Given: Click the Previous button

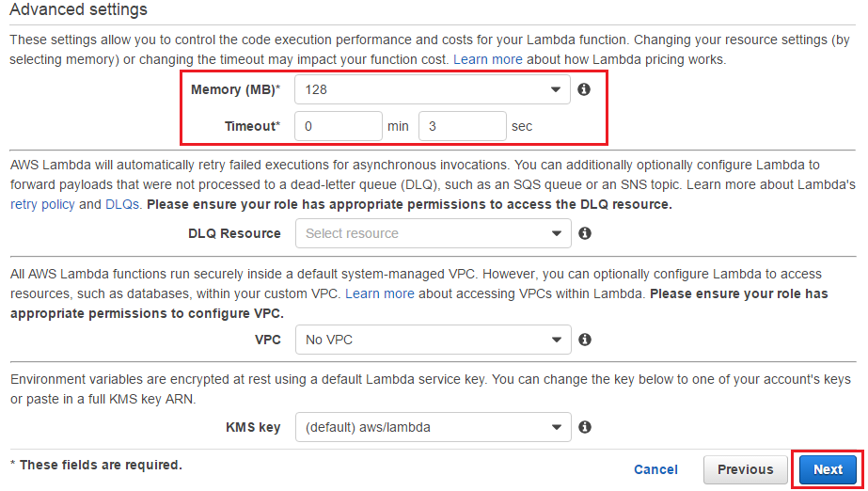Looking at the screenshot, I should coord(745,469).
